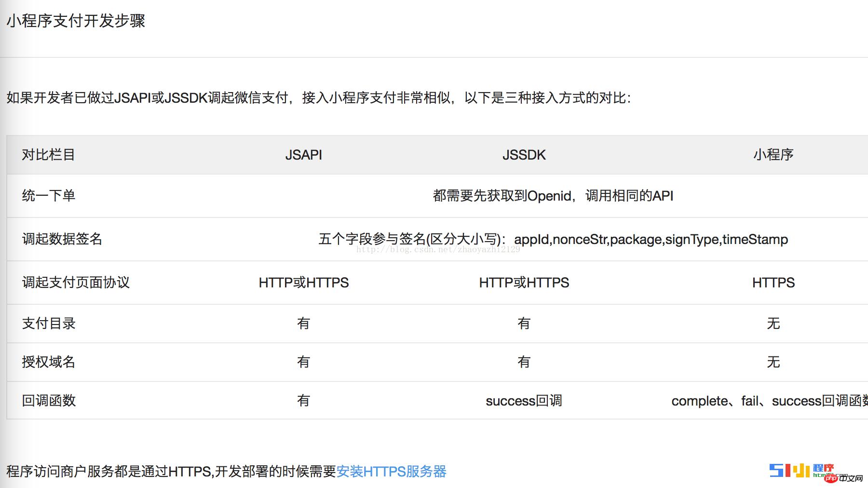Click the JSAPI column header
The width and height of the screenshot is (868, 488).
303,155
